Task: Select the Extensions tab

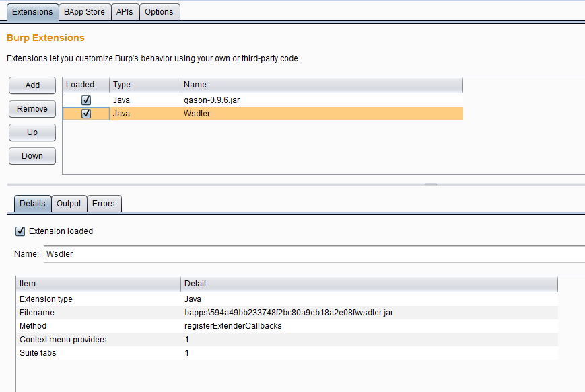Action: click(32, 12)
